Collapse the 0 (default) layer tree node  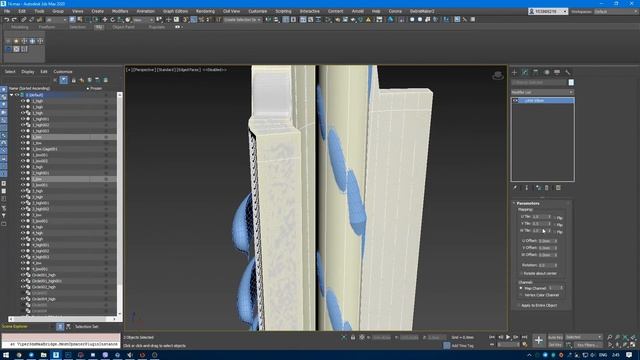11,95
